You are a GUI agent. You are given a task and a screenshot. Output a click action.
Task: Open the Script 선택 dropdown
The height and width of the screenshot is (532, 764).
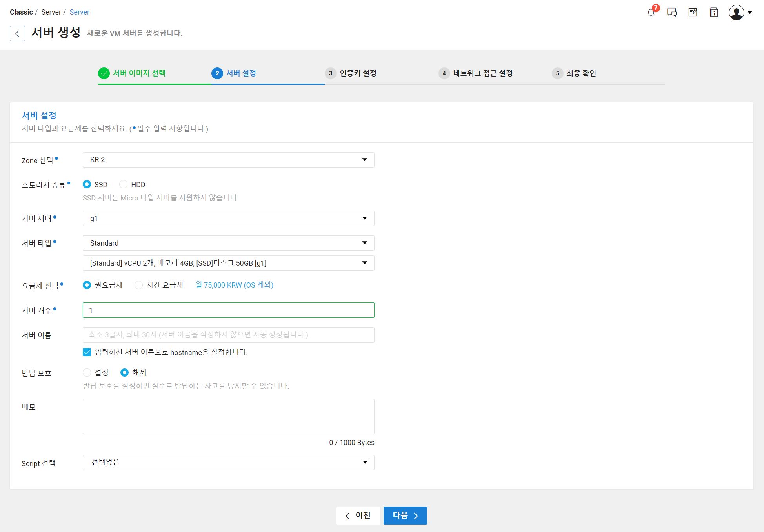pos(228,463)
